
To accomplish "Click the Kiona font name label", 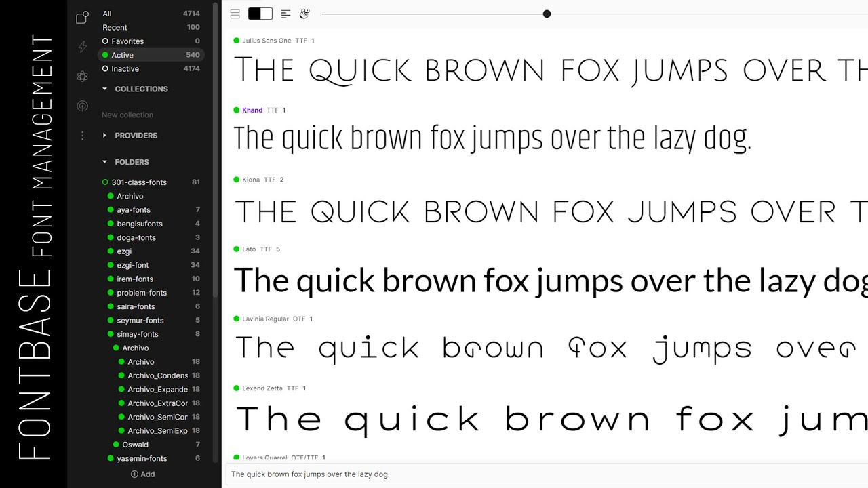I will coord(251,180).
